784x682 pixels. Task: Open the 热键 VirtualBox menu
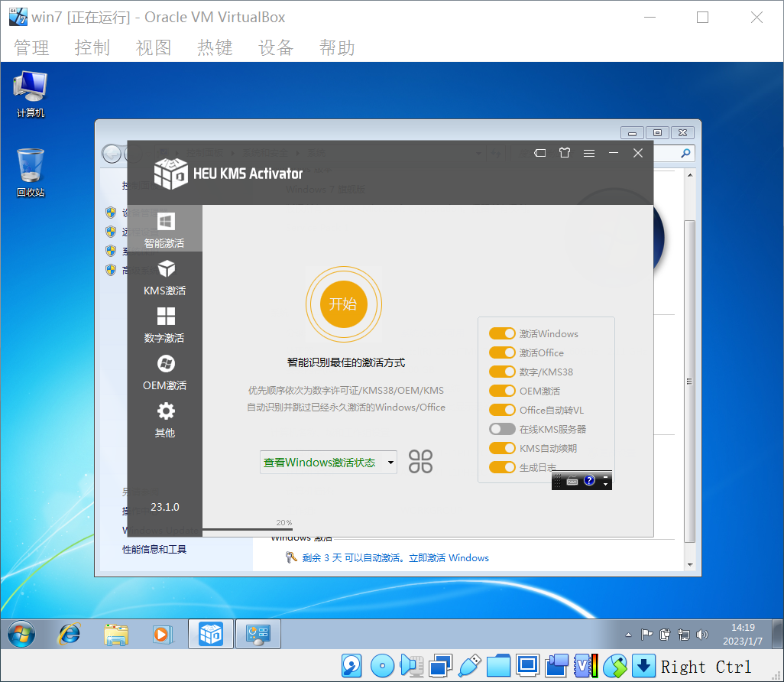tap(215, 48)
